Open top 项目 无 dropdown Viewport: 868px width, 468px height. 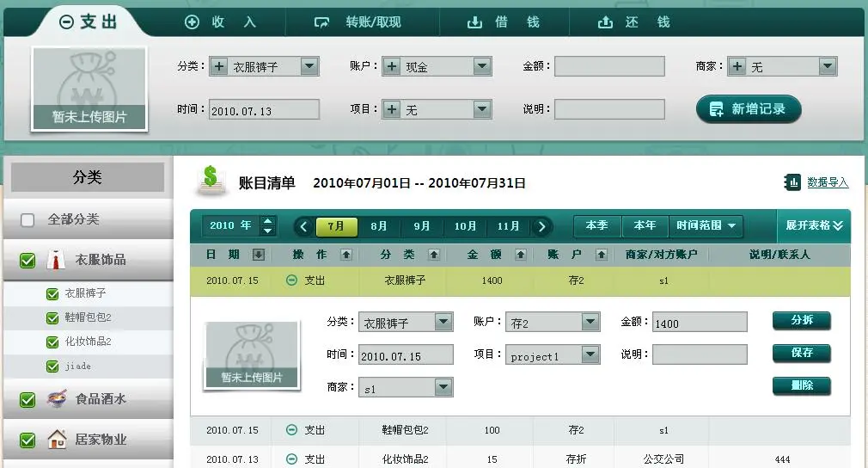click(x=482, y=109)
